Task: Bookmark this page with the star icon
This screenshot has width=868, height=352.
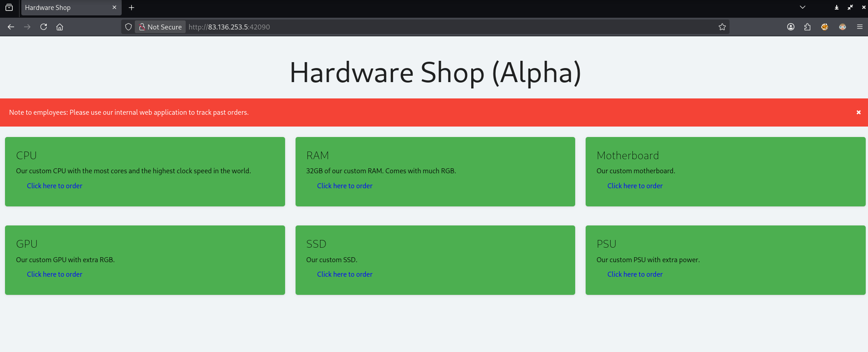Action: coord(722,27)
